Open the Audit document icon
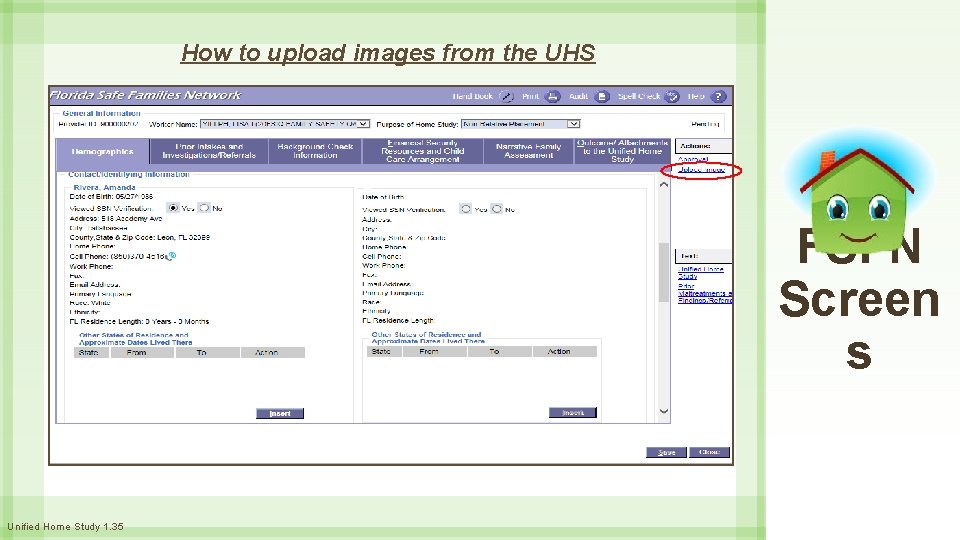The height and width of the screenshot is (540, 960). coord(602,96)
